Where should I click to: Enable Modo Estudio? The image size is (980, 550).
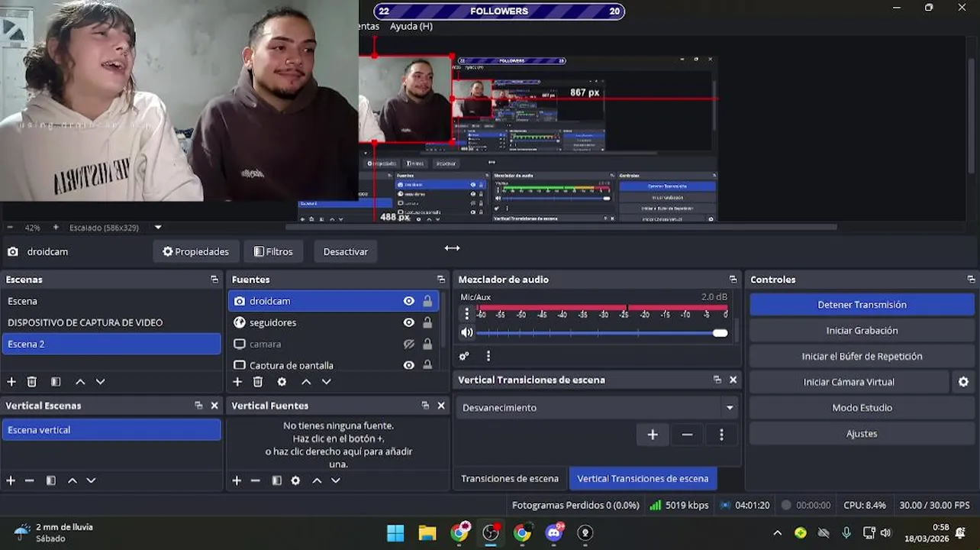pos(862,408)
